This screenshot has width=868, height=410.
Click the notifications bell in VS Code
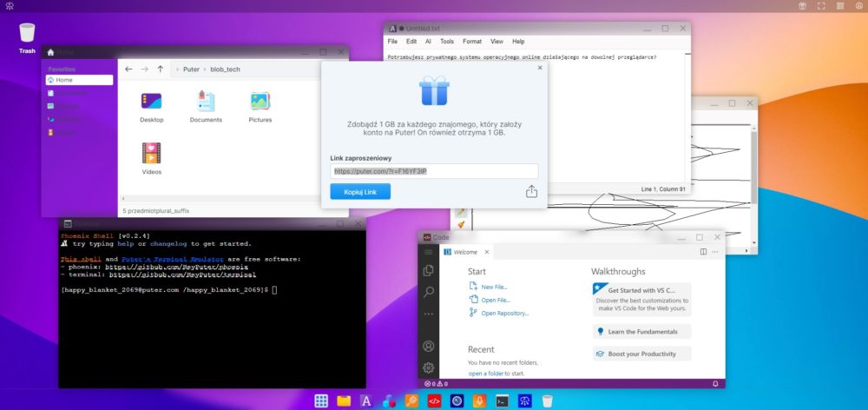click(x=715, y=383)
